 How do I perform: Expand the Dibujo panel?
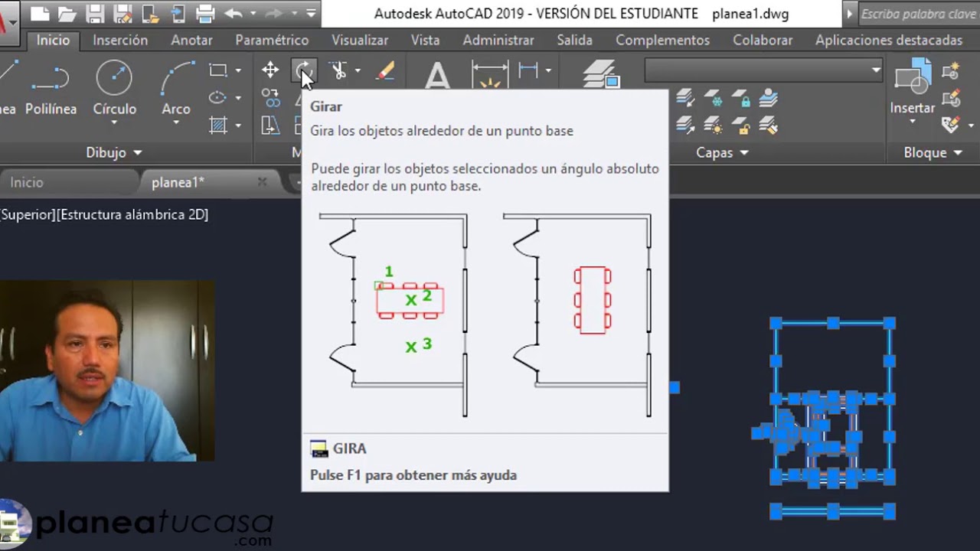point(114,152)
